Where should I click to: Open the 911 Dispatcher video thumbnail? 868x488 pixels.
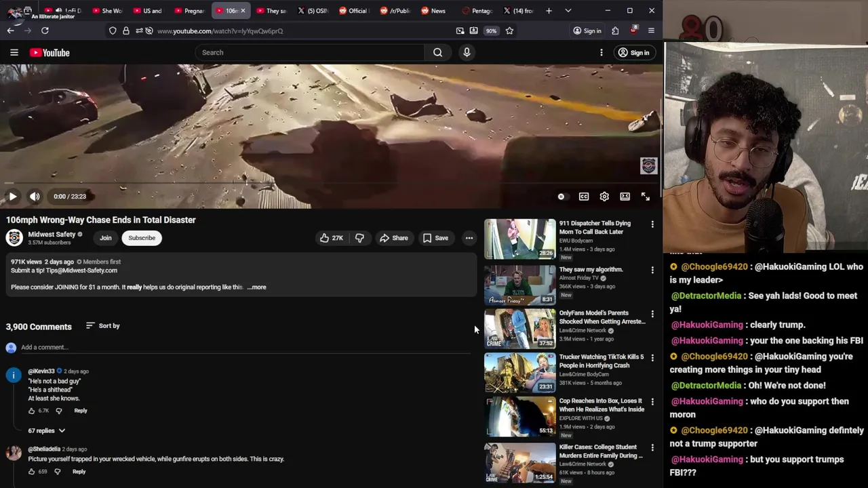pos(519,239)
